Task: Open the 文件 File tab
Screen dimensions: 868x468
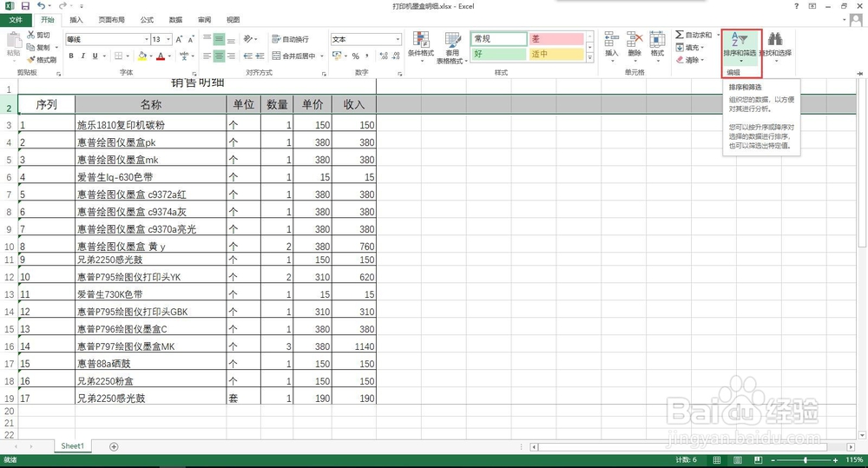Action: [16, 20]
